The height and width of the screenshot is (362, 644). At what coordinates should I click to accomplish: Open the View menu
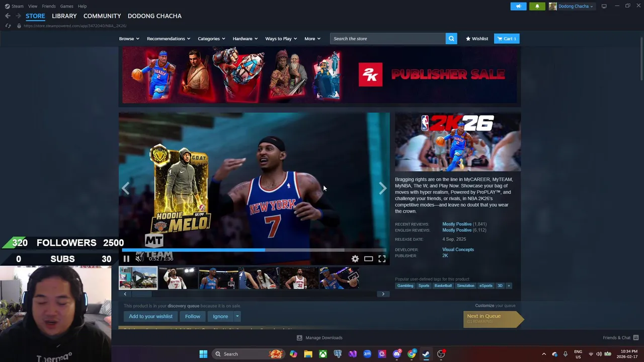(x=33, y=6)
